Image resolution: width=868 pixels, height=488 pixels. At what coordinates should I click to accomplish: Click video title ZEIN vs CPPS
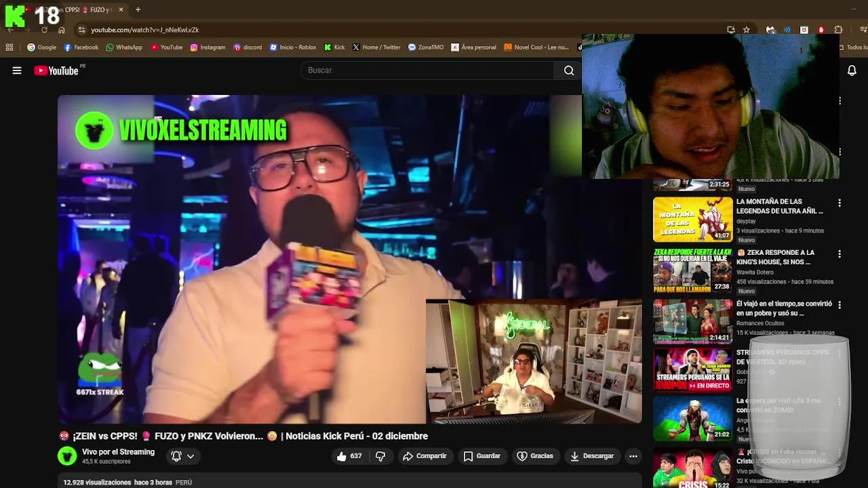244,436
